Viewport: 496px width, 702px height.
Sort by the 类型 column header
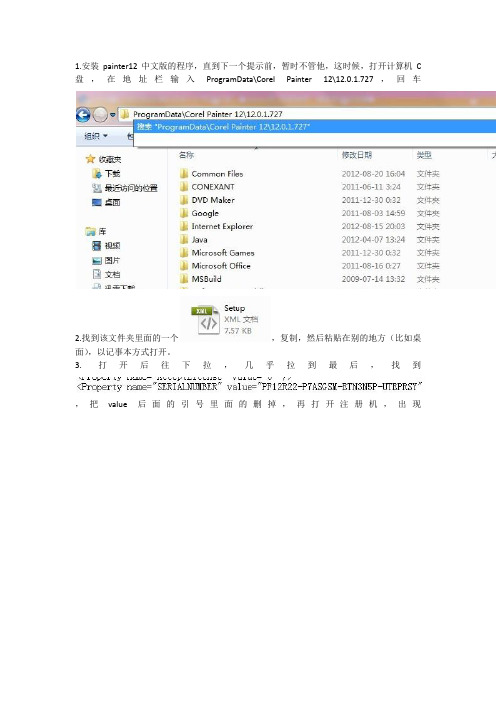(424, 155)
